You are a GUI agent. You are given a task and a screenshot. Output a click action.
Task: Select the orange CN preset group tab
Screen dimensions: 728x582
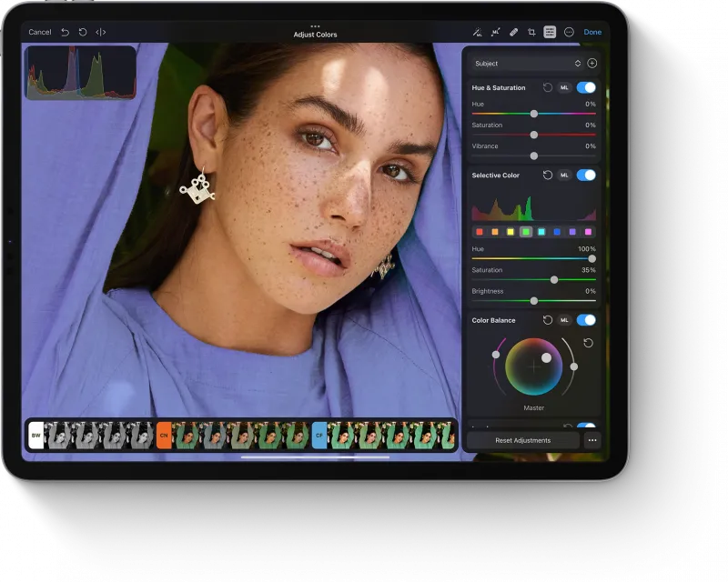pos(164,436)
